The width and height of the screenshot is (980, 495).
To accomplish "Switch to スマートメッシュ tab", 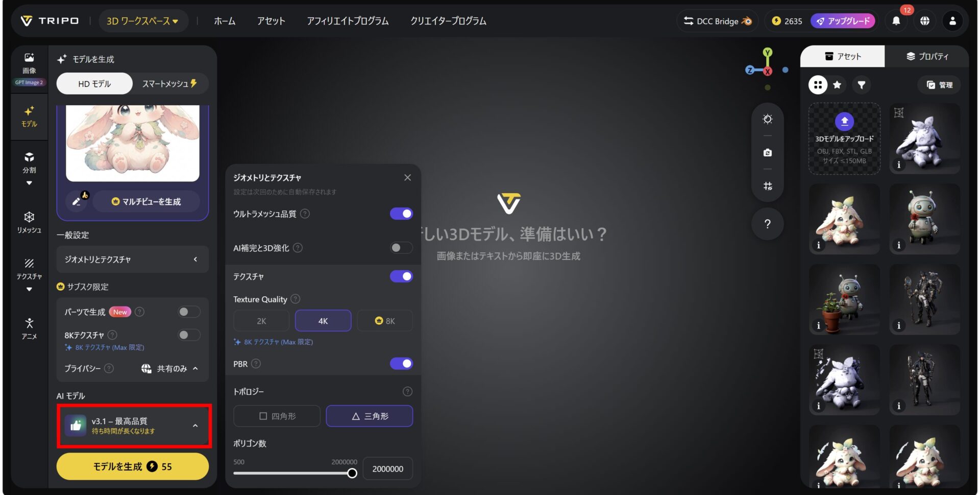I will pos(170,84).
